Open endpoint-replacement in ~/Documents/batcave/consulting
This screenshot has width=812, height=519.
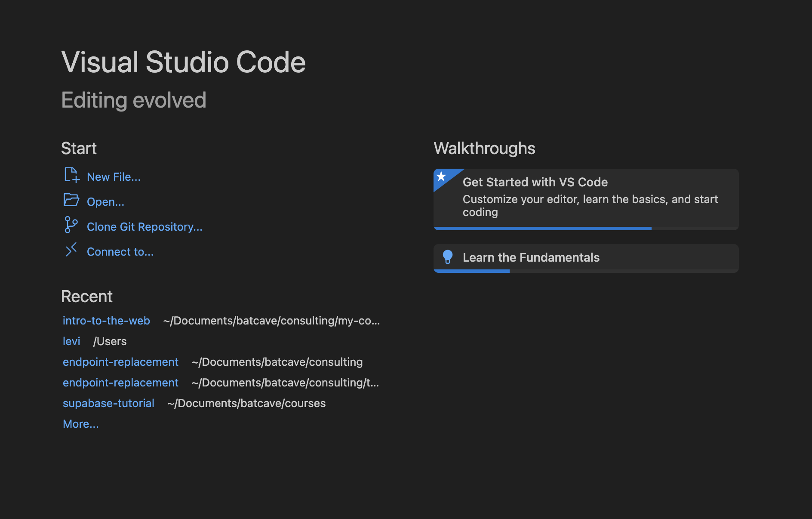pyautogui.click(x=120, y=362)
